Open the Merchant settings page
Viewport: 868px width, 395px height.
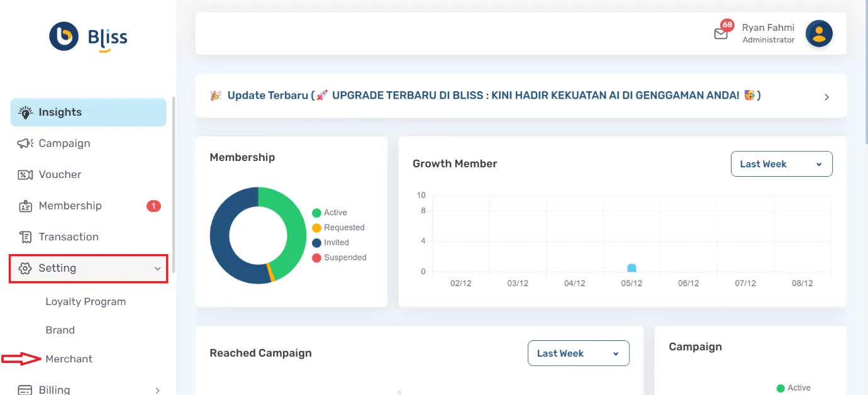pyautogui.click(x=69, y=359)
